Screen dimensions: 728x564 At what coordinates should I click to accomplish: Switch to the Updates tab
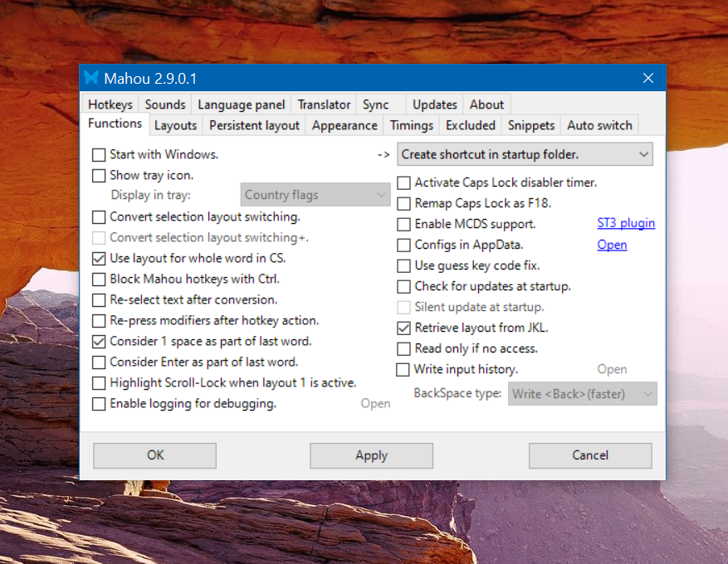pos(435,105)
